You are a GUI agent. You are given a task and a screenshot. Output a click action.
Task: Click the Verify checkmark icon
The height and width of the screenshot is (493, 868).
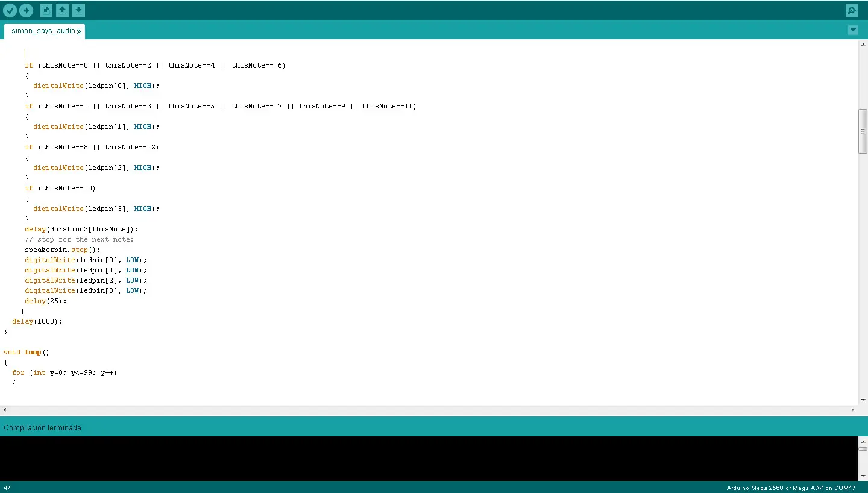pyautogui.click(x=10, y=10)
